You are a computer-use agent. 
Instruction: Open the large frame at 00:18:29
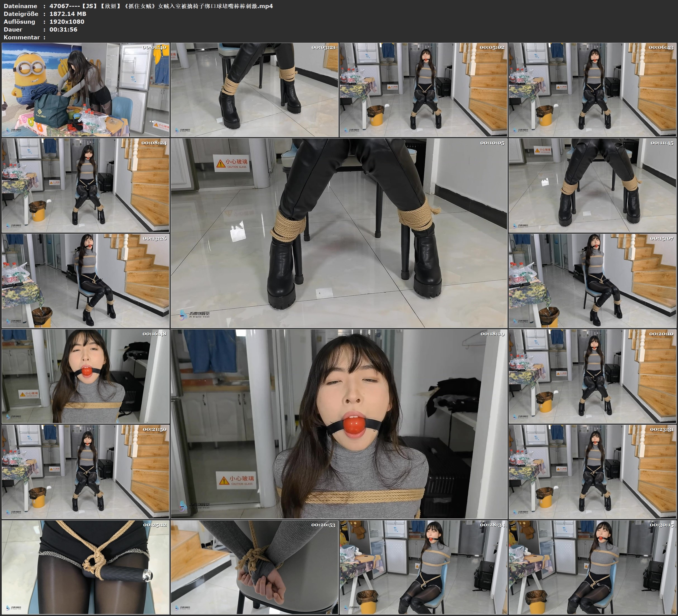click(339, 424)
